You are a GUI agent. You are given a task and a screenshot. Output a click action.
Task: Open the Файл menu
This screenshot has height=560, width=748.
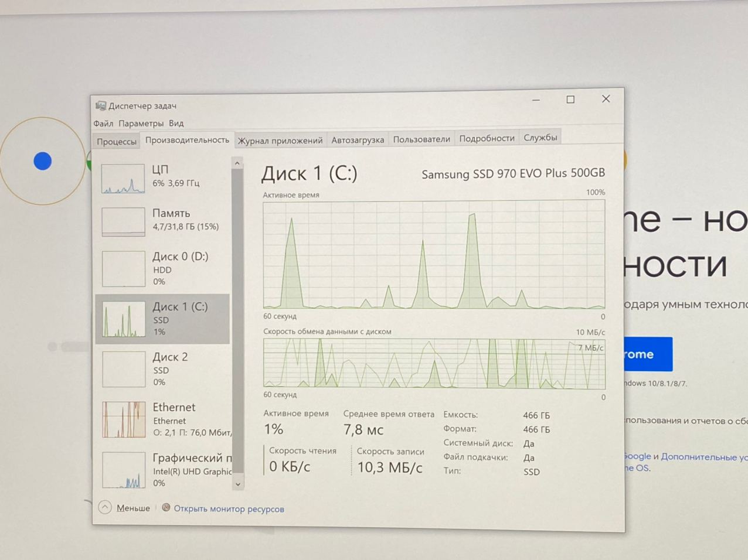[103, 124]
